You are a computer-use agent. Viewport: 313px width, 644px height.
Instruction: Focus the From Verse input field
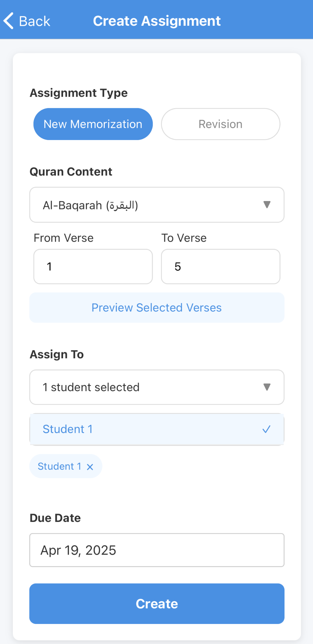pos(93,266)
